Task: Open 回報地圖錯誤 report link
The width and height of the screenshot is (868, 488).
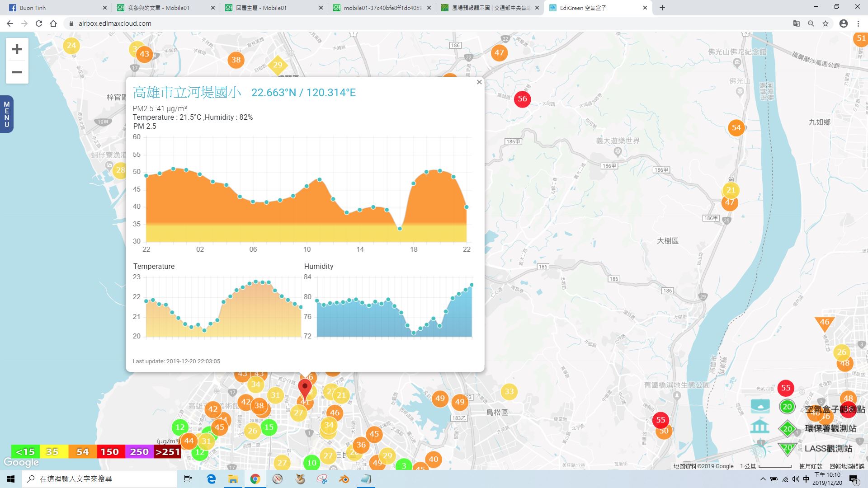Action: click(x=847, y=466)
